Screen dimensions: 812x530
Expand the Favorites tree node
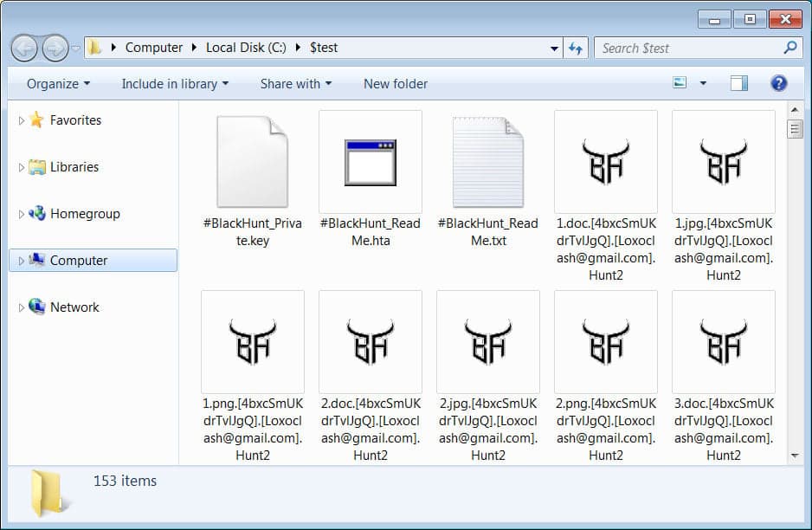tap(22, 120)
